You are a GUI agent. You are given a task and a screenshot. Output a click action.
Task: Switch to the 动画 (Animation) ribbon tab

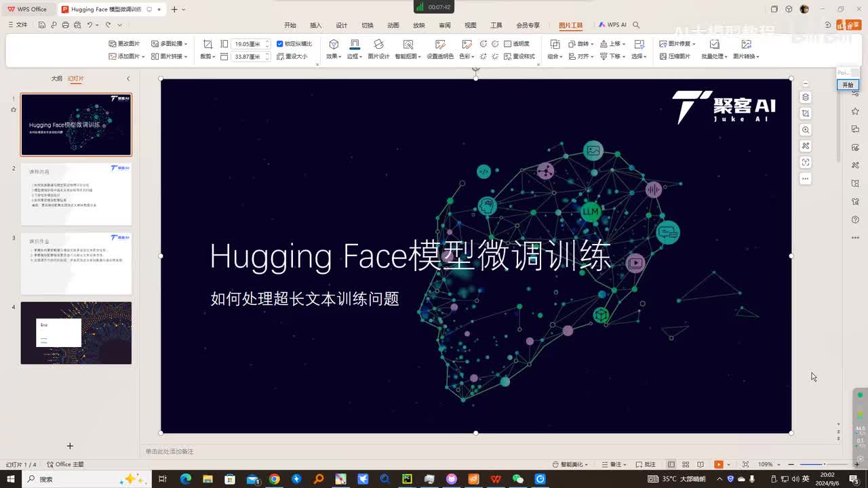[393, 25]
